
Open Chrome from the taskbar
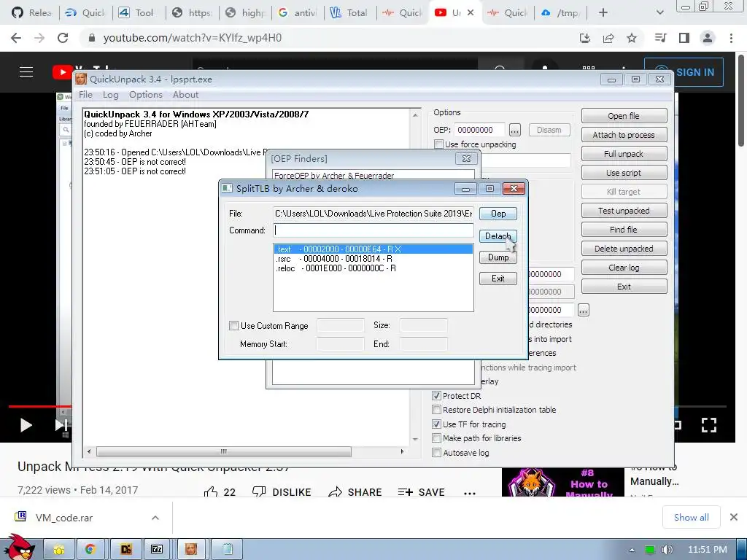90,550
